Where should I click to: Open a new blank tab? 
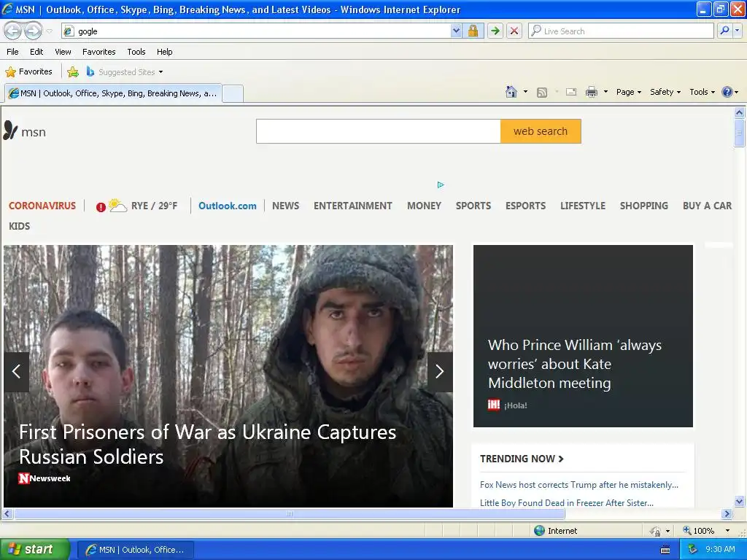coord(233,93)
